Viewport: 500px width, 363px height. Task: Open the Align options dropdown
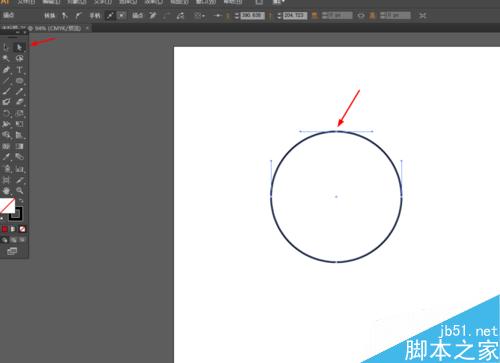pos(200,15)
